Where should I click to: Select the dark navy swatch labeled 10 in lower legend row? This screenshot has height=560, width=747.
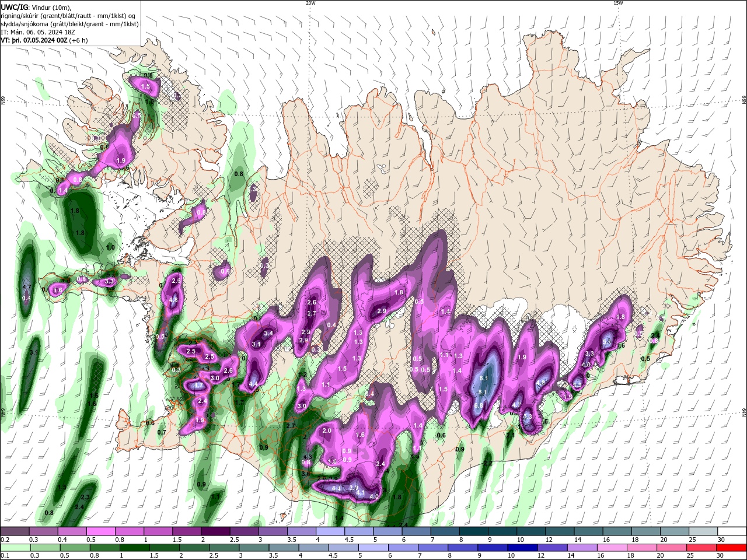tap(522, 548)
